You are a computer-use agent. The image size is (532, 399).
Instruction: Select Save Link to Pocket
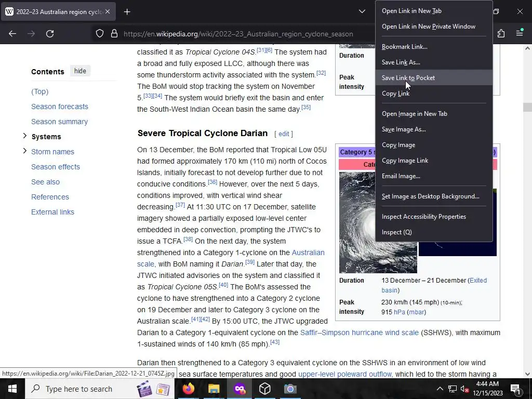point(434,78)
